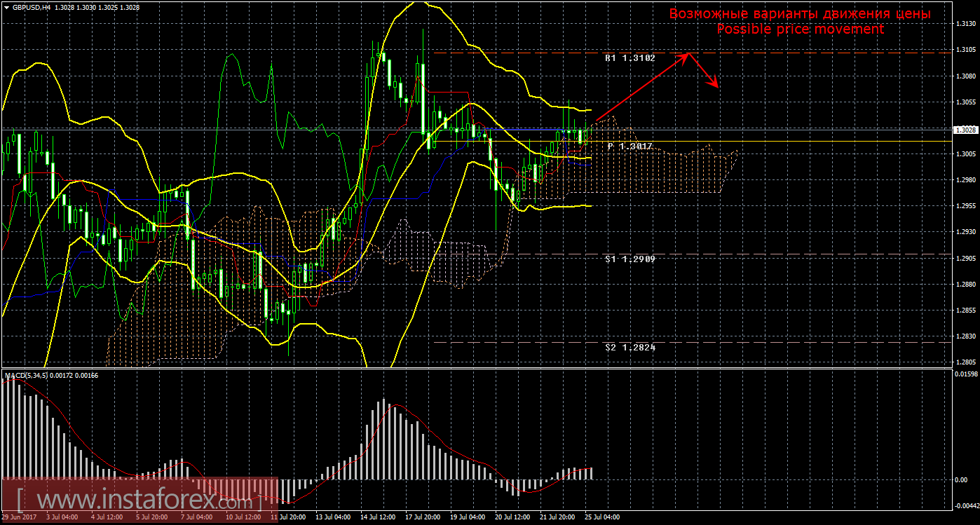This screenshot has width=980, height=525.
Task: Click the 1.2905 price axis label
Action: click(x=967, y=258)
